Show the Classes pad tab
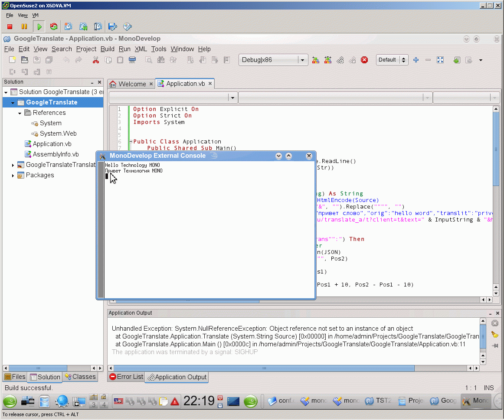 (x=80, y=377)
